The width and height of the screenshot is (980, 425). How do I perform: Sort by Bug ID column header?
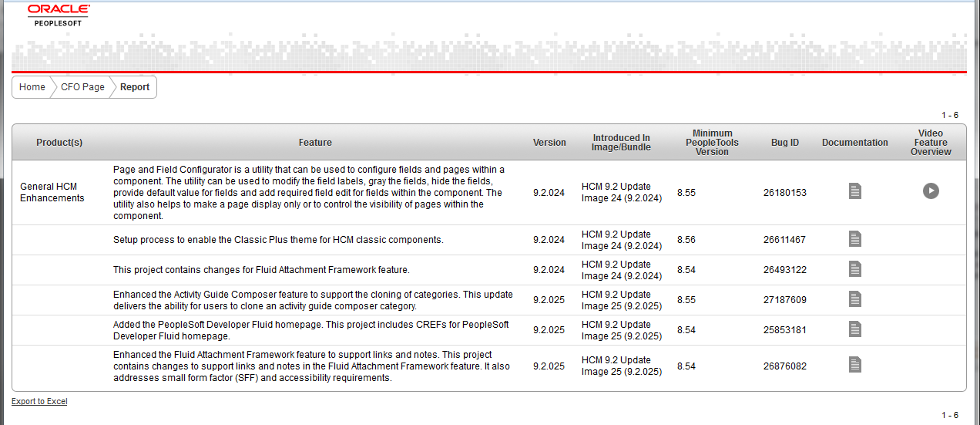[x=785, y=143]
